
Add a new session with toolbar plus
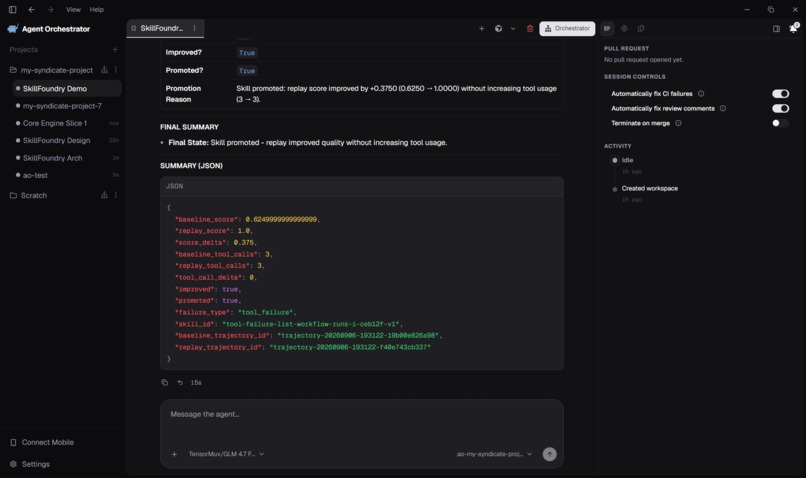coord(482,29)
